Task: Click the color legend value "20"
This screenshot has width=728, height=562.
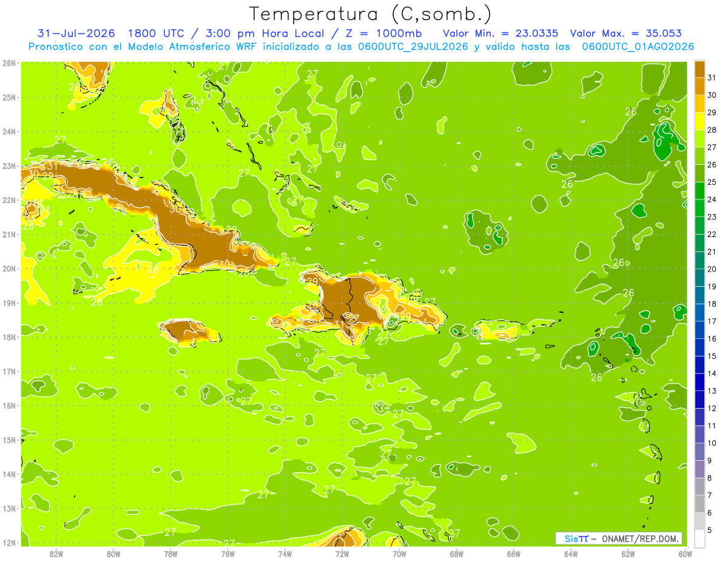Action: tap(712, 269)
